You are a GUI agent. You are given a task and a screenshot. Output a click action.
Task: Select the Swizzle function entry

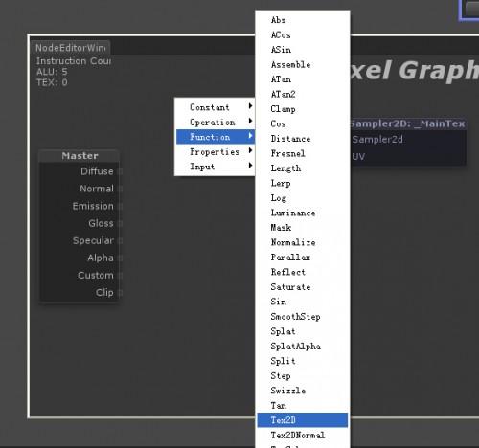click(x=303, y=391)
